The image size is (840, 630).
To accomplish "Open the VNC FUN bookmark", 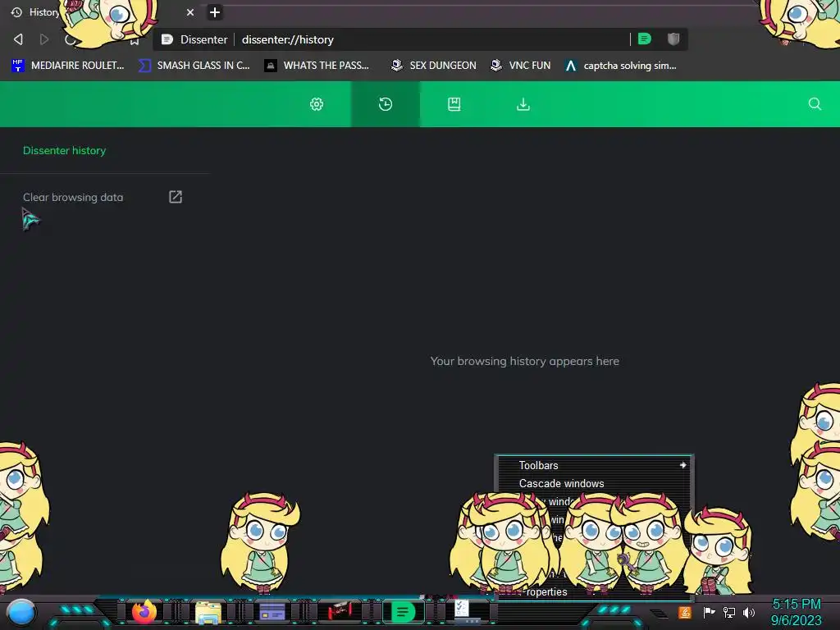I will click(521, 66).
